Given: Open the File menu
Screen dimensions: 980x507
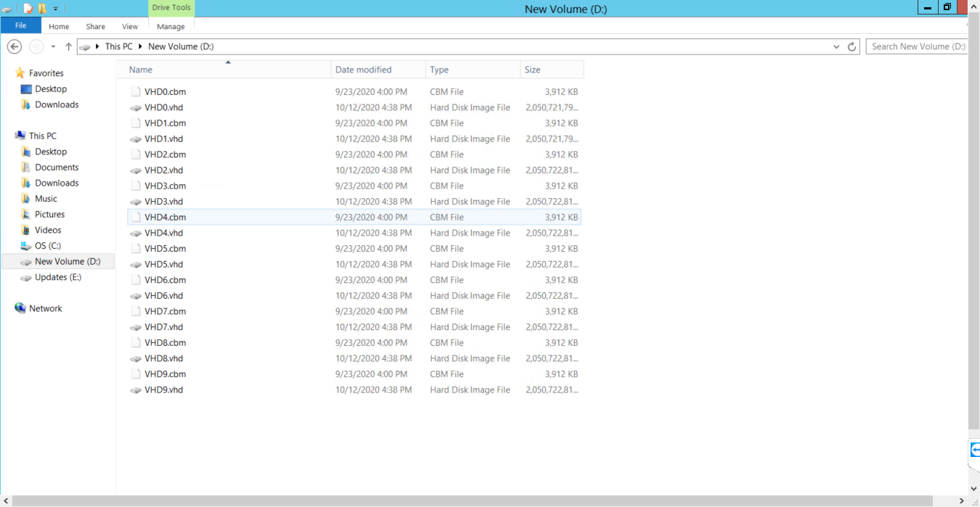Looking at the screenshot, I should tap(20, 26).
